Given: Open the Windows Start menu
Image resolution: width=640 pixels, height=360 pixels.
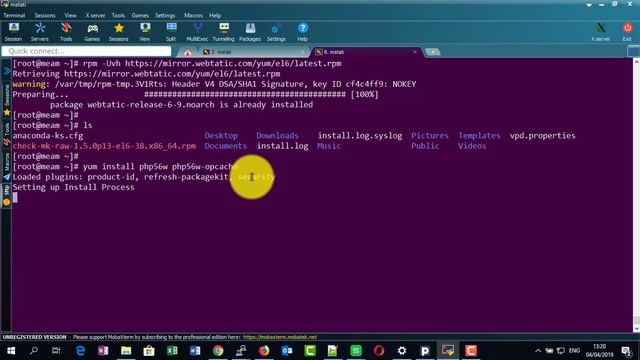Looking at the screenshot, I should [11, 351].
